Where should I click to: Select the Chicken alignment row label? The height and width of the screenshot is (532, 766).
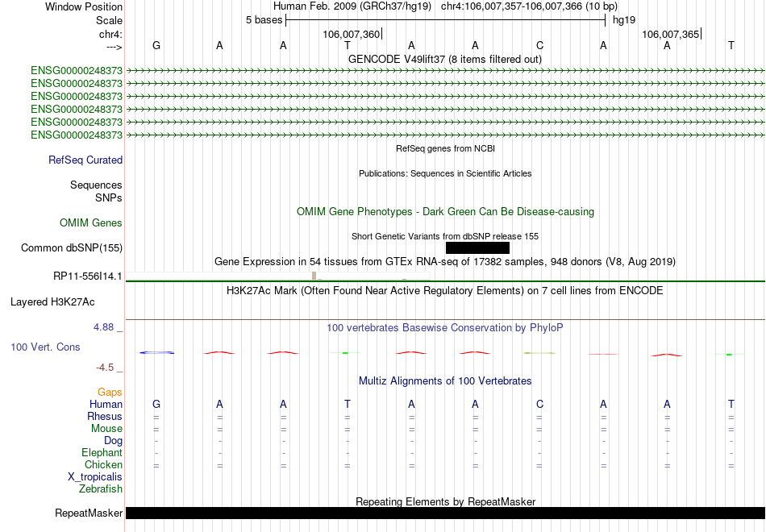pyautogui.click(x=103, y=464)
